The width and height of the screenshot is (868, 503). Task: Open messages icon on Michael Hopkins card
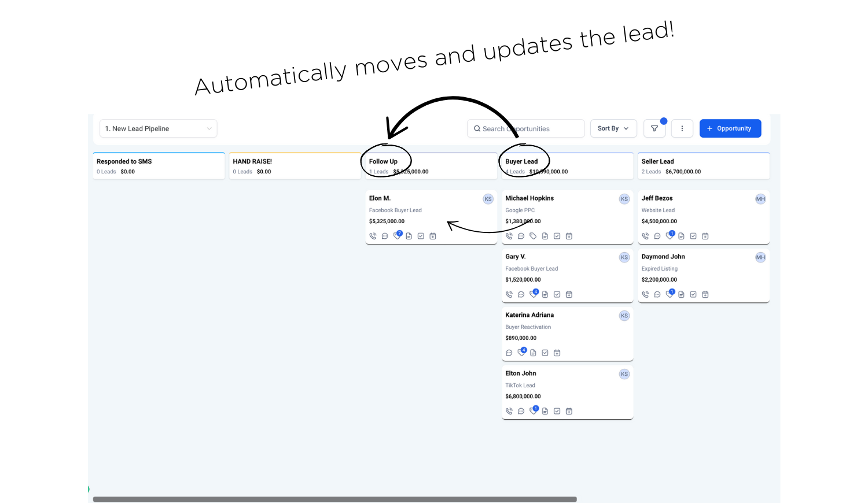click(521, 236)
